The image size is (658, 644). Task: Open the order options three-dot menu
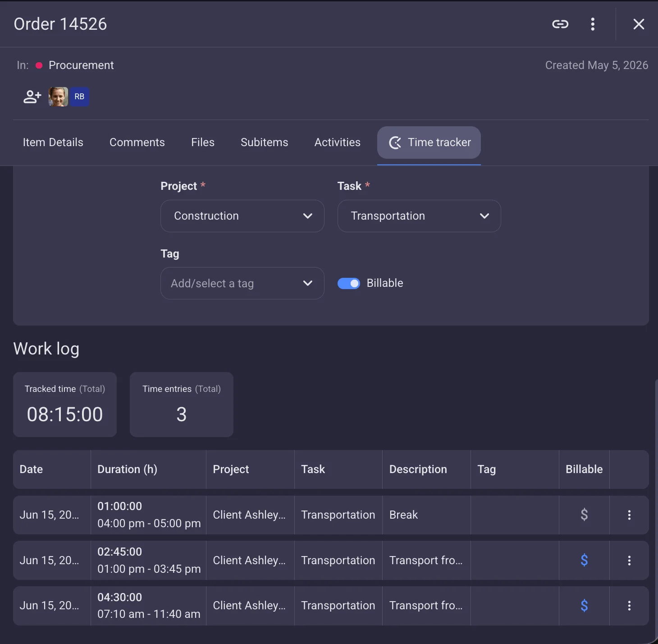click(593, 24)
